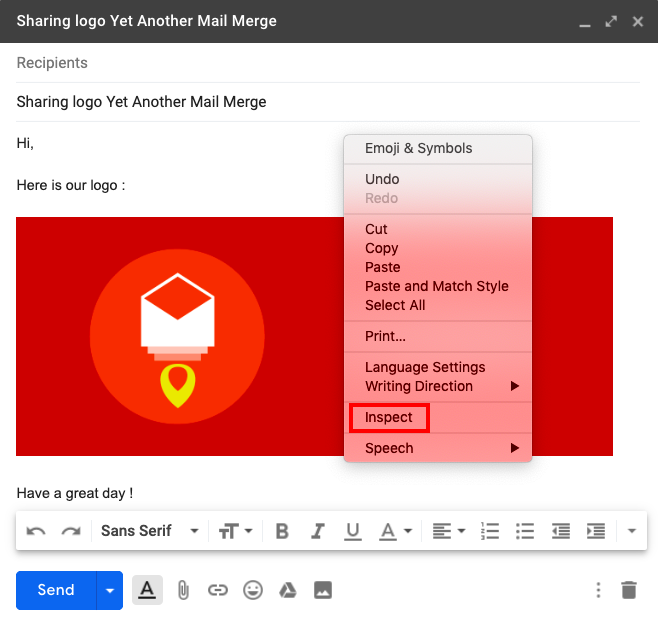Choose Inspect from the context menu
The width and height of the screenshot is (658, 623).
[x=389, y=418]
